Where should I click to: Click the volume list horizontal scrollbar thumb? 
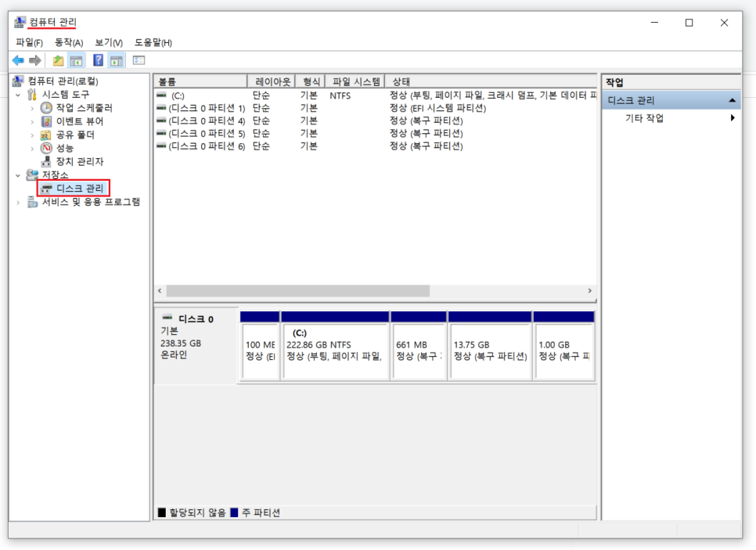click(x=298, y=291)
